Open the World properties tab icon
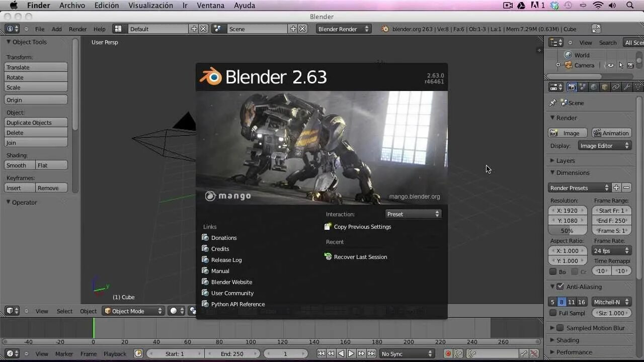This screenshot has height=362, width=644. pos(594,87)
